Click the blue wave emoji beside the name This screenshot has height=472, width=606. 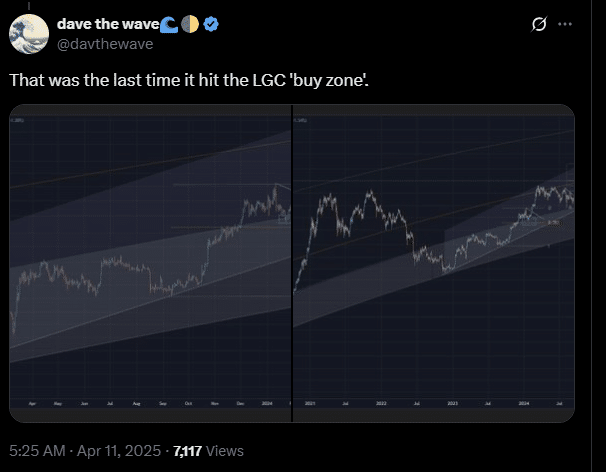pyautogui.click(x=169, y=25)
